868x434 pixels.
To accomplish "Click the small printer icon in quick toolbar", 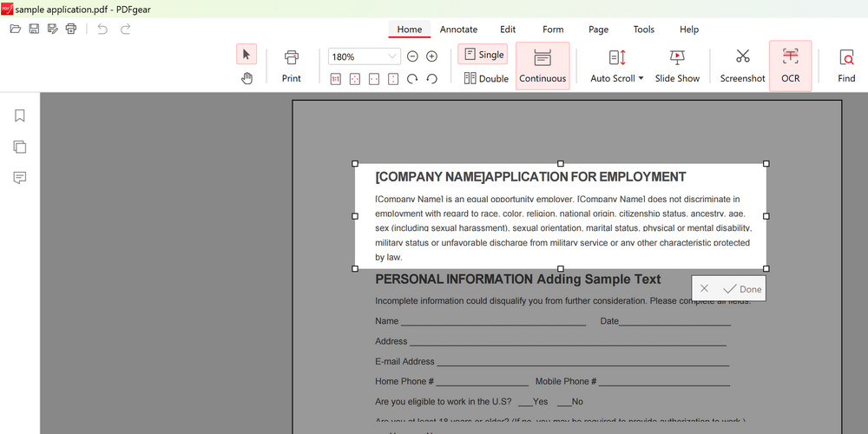I will (71, 29).
